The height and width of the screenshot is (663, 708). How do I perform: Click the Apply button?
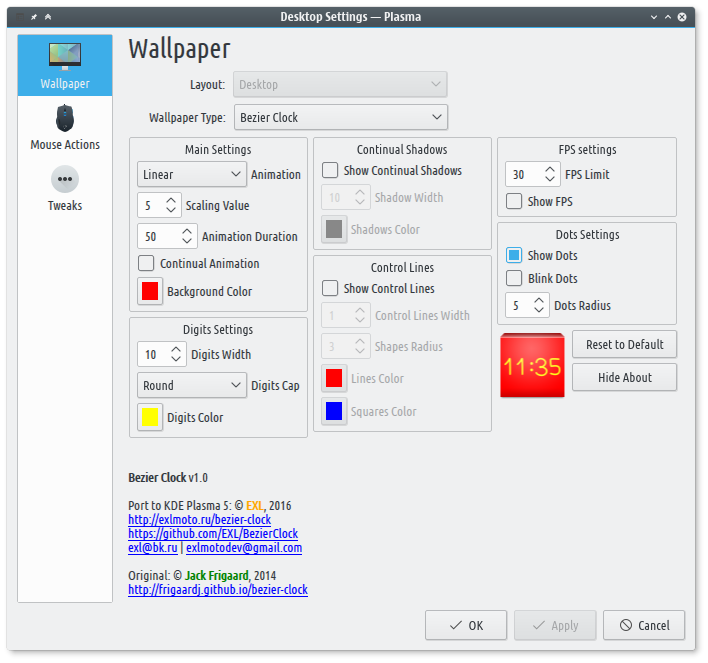[555, 625]
